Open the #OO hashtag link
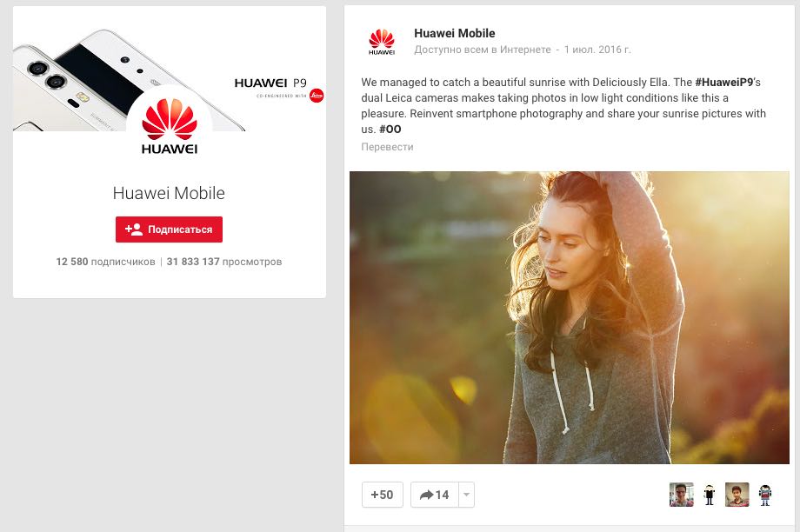The image size is (800, 532). (x=390, y=129)
